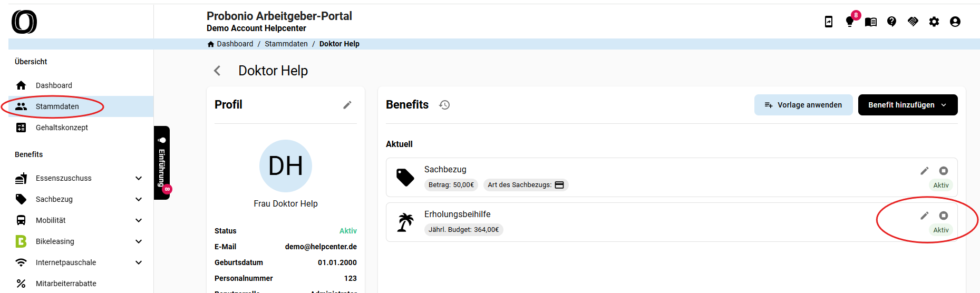The width and height of the screenshot is (980, 293).
Task: Click the Personalnummer value 123
Action: tap(351, 278)
